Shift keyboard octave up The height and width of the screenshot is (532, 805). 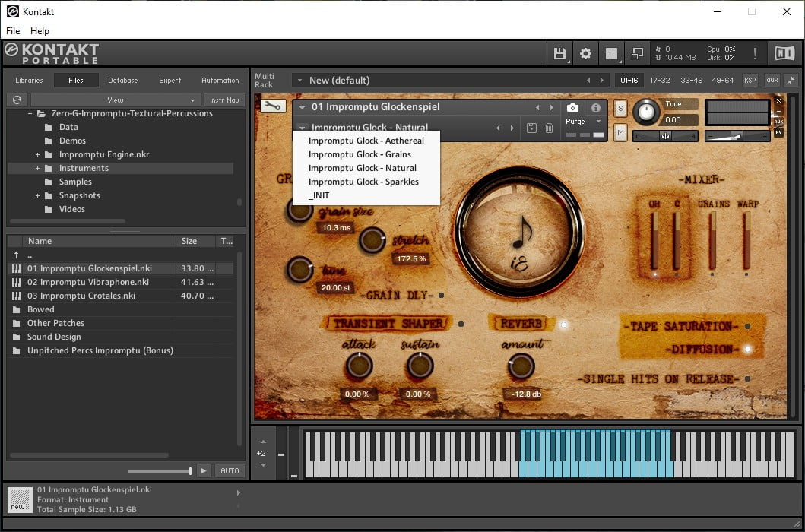pyautogui.click(x=263, y=442)
